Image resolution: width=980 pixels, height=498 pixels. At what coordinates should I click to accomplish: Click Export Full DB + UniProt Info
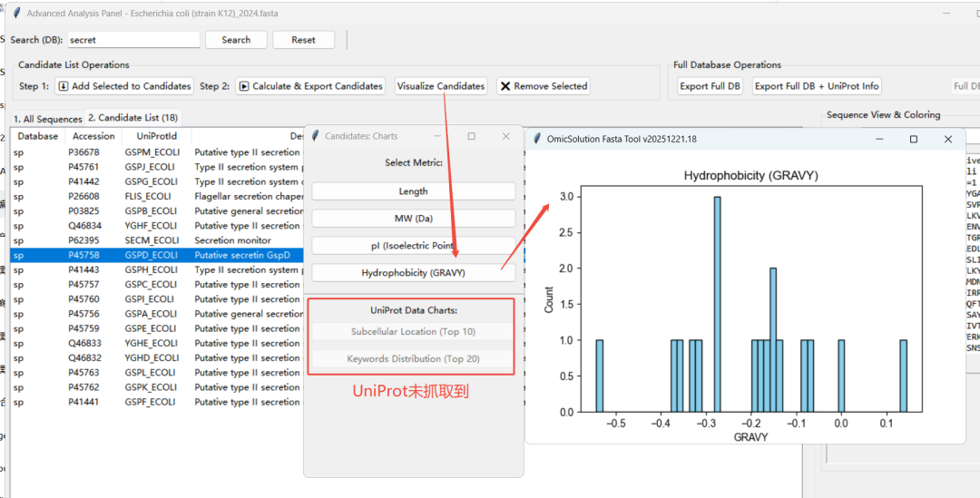pos(817,86)
